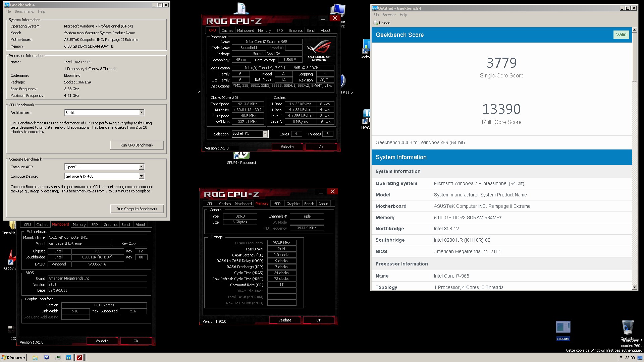
Task: Select CPU tab in memory CPU-Z window
Action: point(210,204)
